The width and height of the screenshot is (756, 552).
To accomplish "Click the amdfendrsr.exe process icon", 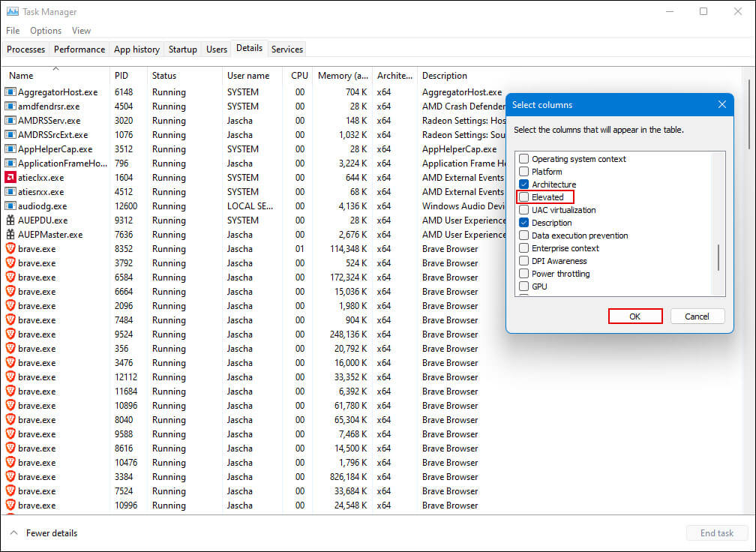I will point(10,106).
